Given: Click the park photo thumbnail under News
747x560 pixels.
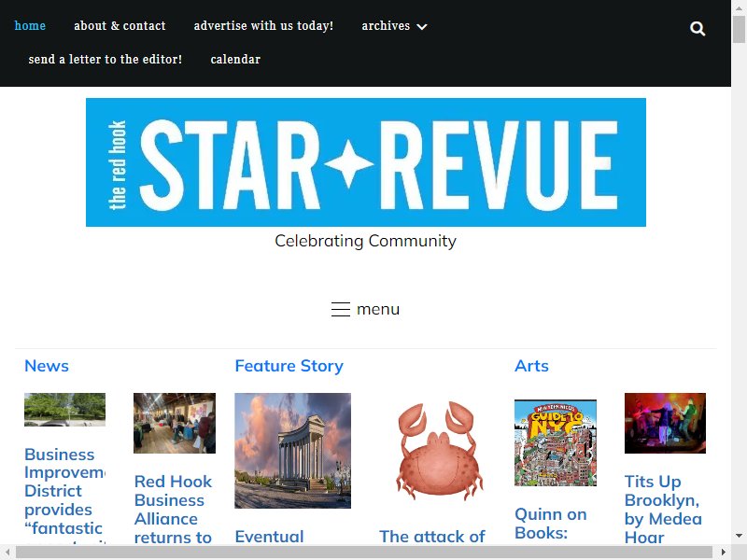Looking at the screenshot, I should (64, 410).
